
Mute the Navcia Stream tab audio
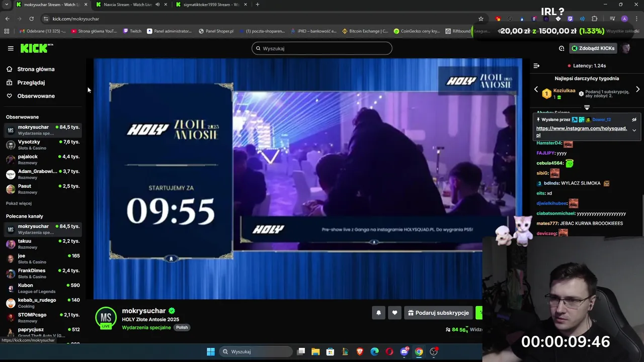[157, 5]
